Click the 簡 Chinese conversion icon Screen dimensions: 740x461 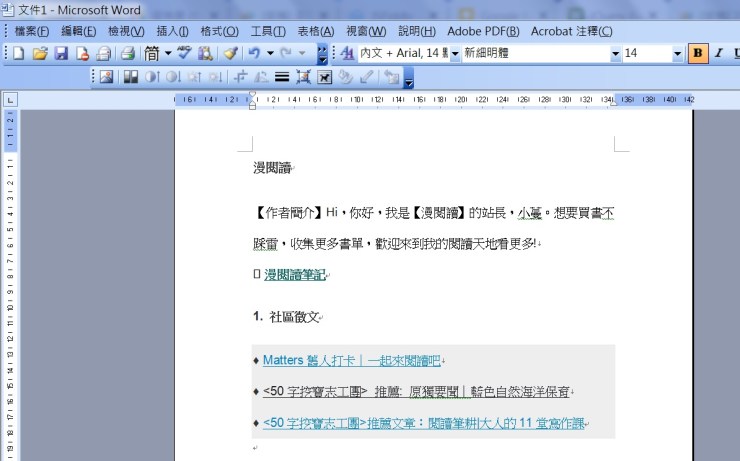152,53
